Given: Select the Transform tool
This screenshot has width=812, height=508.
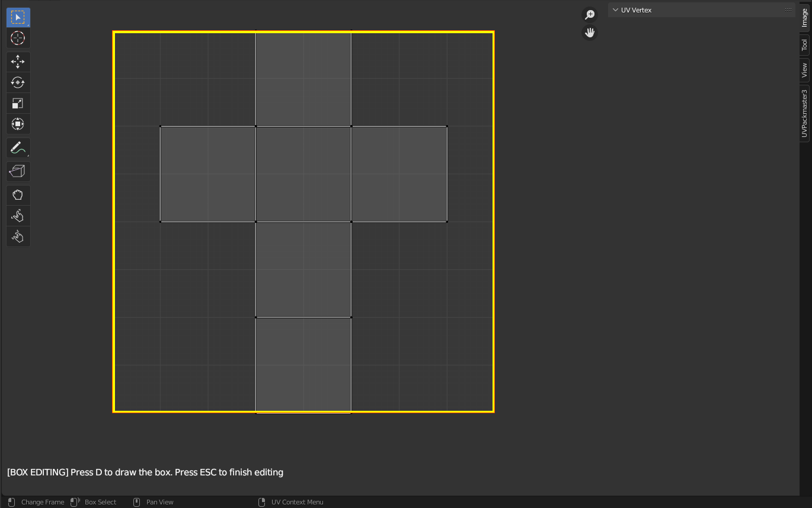Looking at the screenshot, I should [18, 124].
